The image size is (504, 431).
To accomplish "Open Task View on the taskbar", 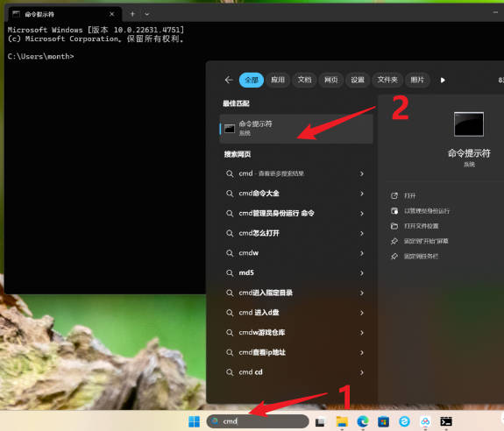I will click(x=320, y=421).
